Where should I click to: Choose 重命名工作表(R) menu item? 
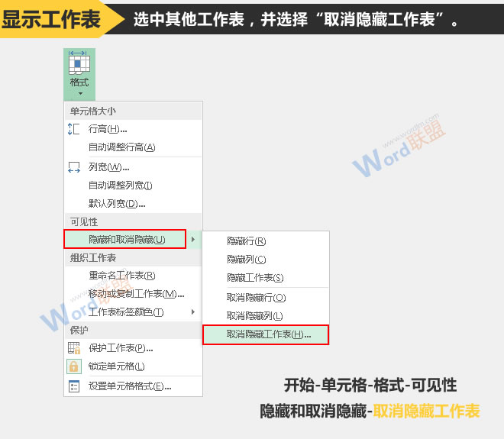[121, 276]
